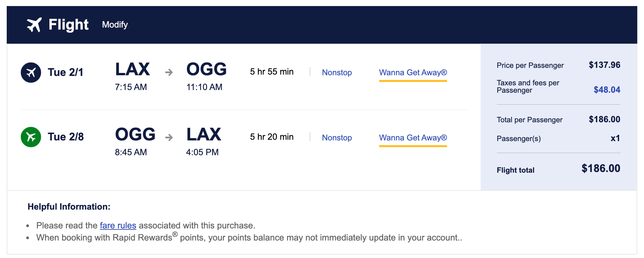Open Wanna Get Away fare for departure
Viewport: 644px width, 258px height.
(413, 72)
